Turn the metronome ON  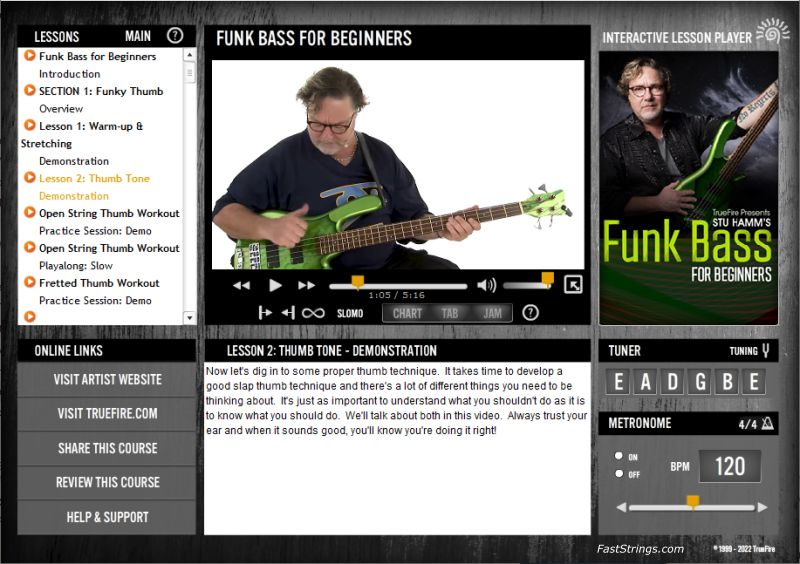coord(619,456)
